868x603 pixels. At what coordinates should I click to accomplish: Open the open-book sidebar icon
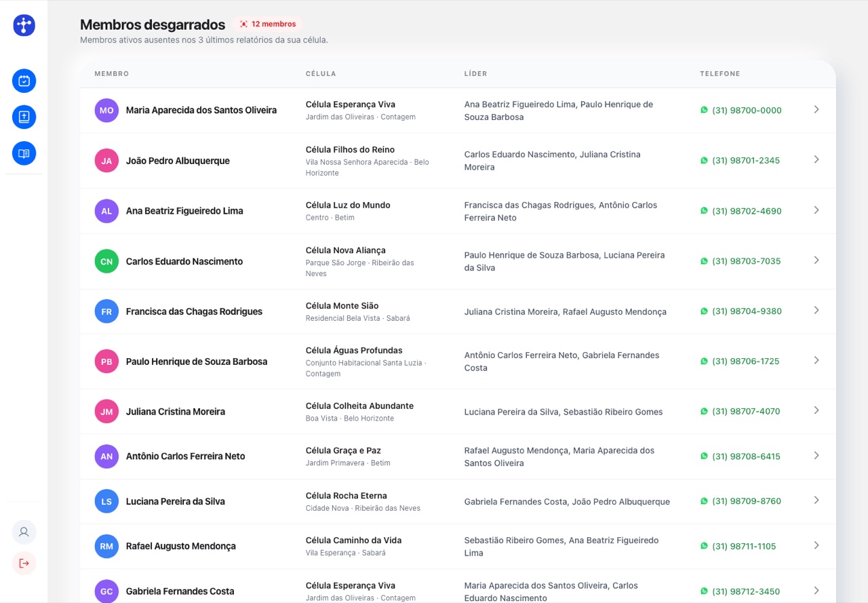24,153
